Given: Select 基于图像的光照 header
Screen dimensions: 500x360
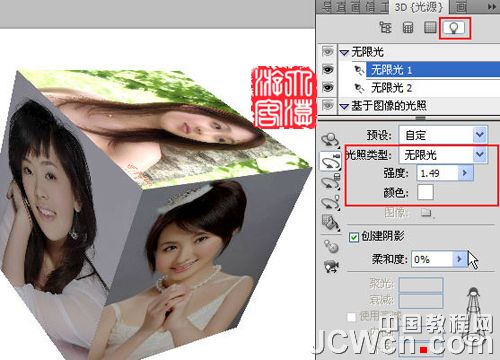Looking at the screenshot, I should (x=419, y=106).
